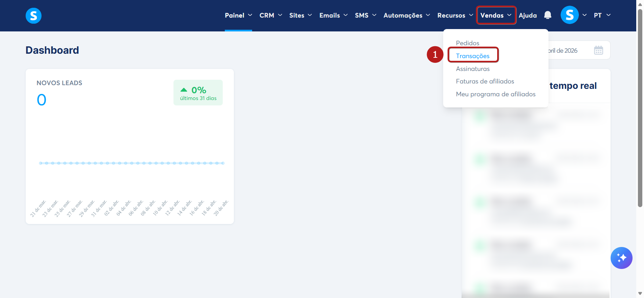This screenshot has width=644, height=298.
Task: Expand the CRM dropdown
Action: coord(271,15)
